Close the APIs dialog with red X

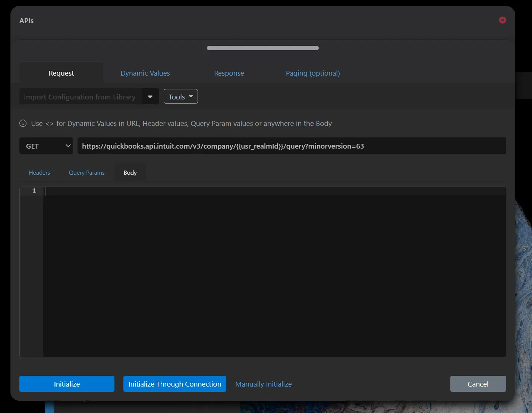click(x=503, y=20)
